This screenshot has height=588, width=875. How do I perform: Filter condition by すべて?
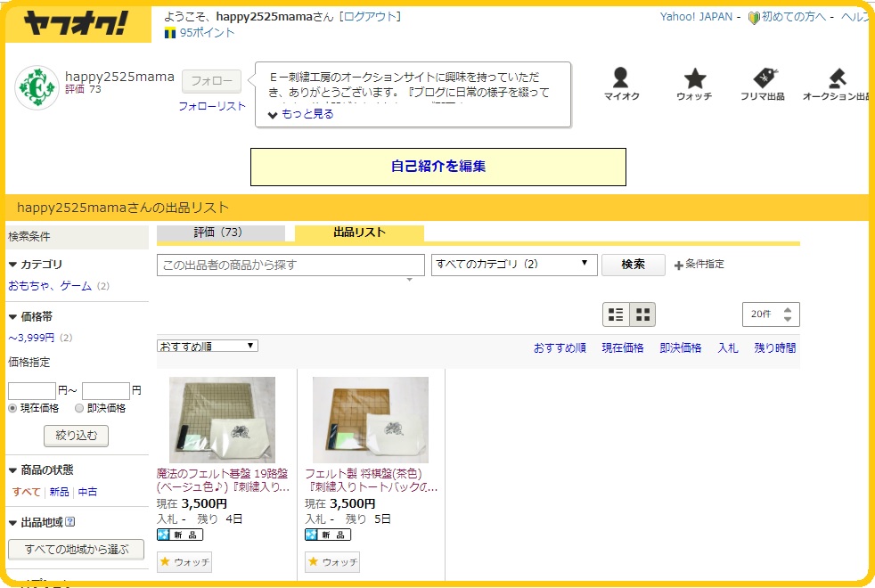[26, 492]
